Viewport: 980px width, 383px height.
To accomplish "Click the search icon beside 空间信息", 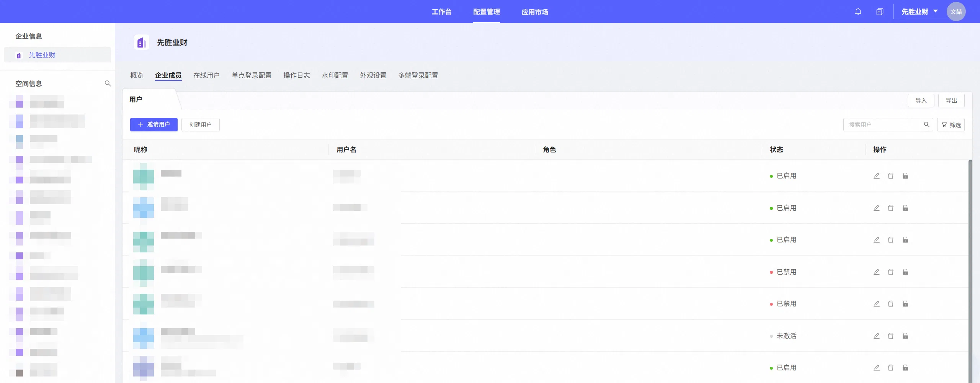I will pyautogui.click(x=108, y=83).
